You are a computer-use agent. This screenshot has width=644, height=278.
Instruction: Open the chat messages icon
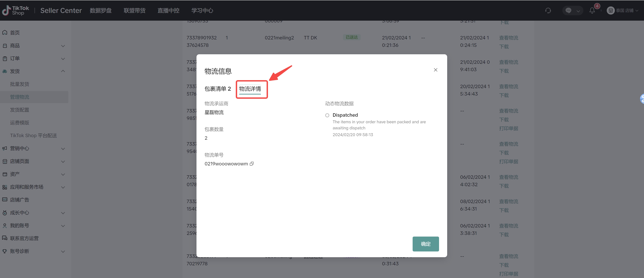(x=568, y=10)
